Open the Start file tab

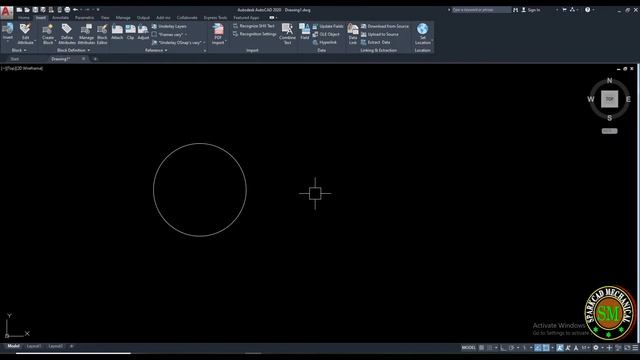[15, 59]
